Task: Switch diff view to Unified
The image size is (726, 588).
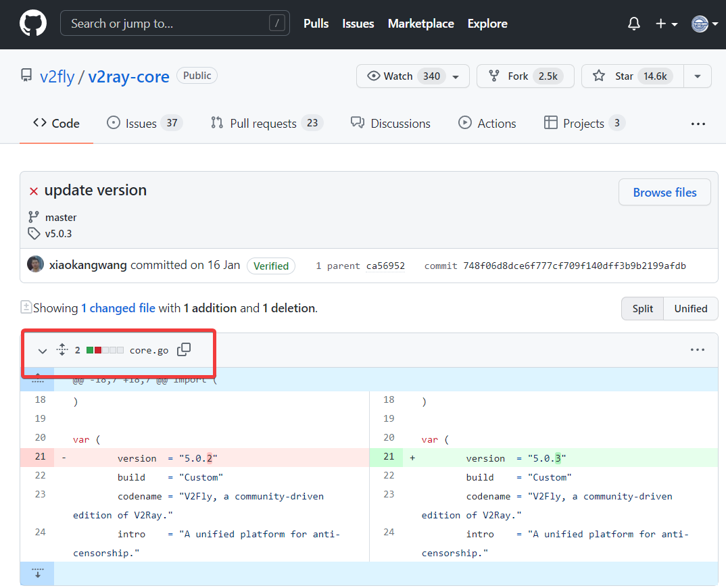Action: tap(690, 308)
